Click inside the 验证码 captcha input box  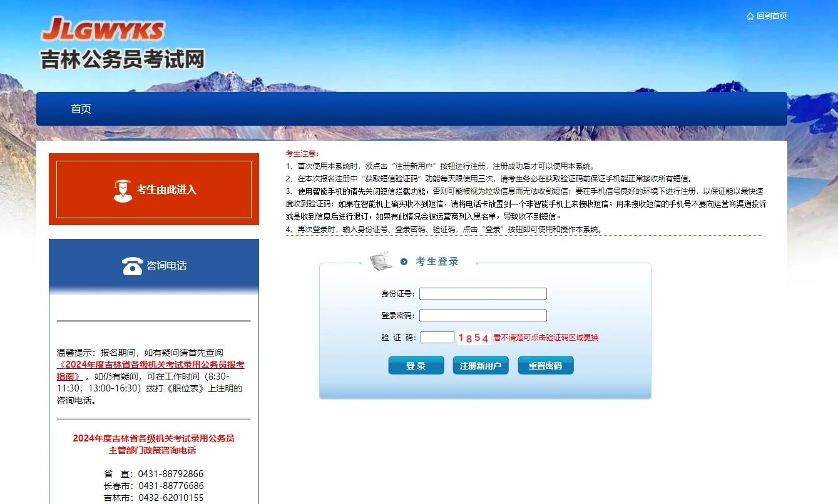(x=437, y=336)
